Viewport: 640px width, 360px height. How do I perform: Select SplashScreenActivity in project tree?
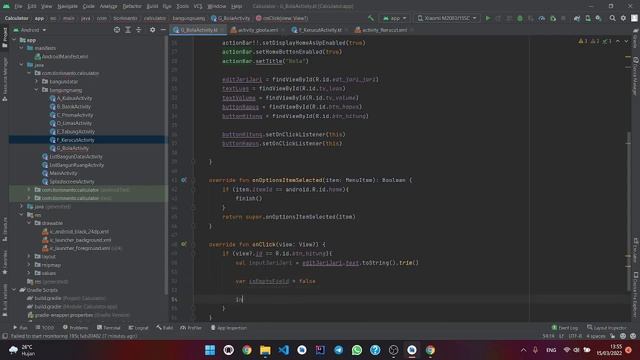pyautogui.click(x=68, y=182)
